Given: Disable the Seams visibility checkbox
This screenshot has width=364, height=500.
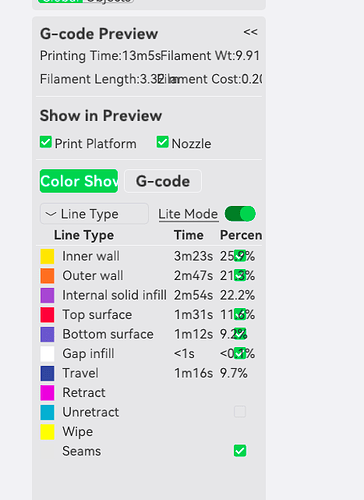Looking at the screenshot, I should (x=240, y=451).
